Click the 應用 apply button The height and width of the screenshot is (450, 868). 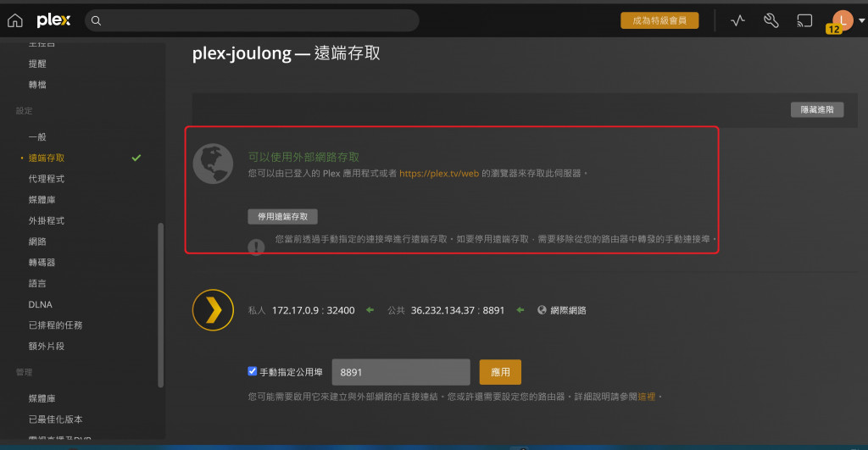coord(500,372)
